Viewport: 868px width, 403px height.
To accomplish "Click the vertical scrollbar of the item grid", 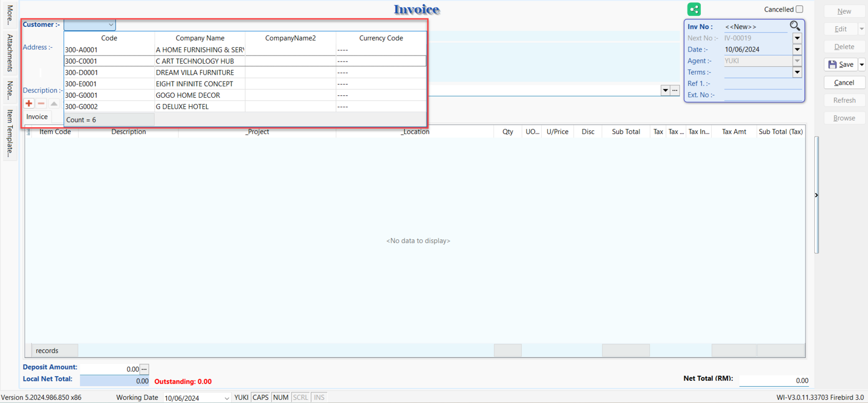I will coord(816,195).
